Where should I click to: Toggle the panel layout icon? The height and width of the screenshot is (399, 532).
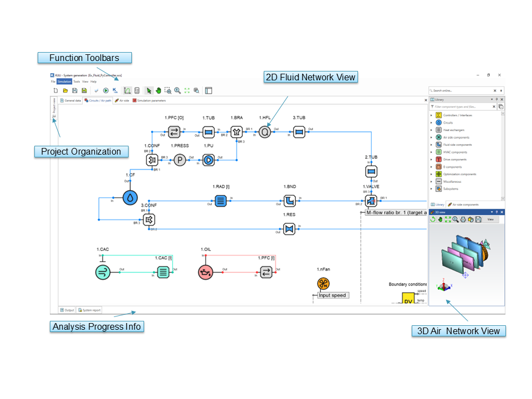pyautogui.click(x=209, y=90)
